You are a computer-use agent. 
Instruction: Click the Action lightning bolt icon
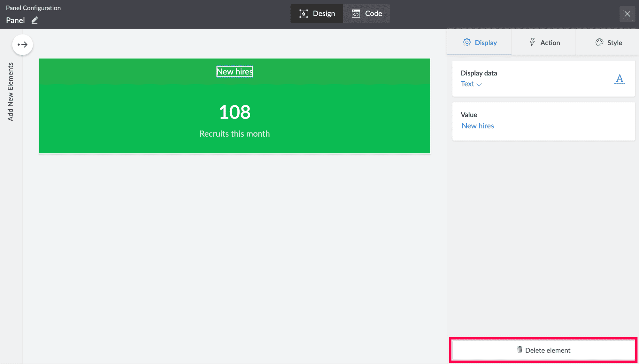[532, 42]
